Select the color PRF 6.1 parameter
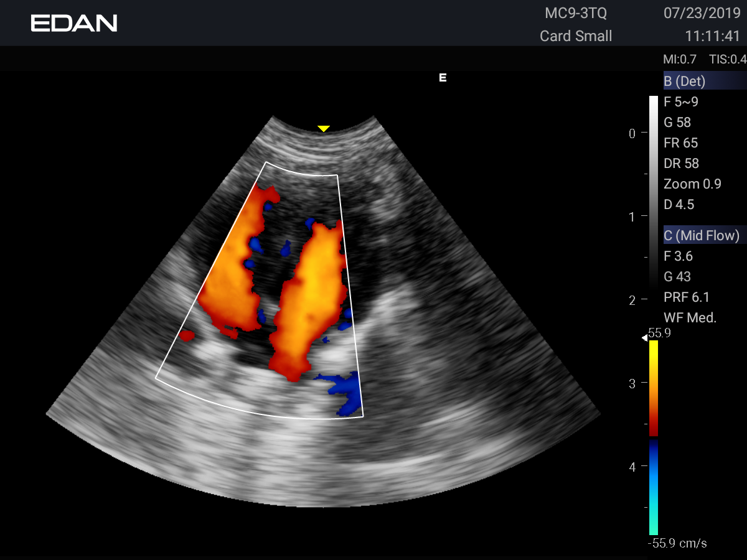 pos(686,297)
